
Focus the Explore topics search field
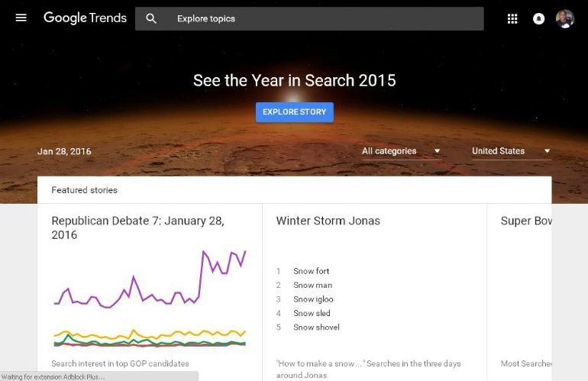309,19
